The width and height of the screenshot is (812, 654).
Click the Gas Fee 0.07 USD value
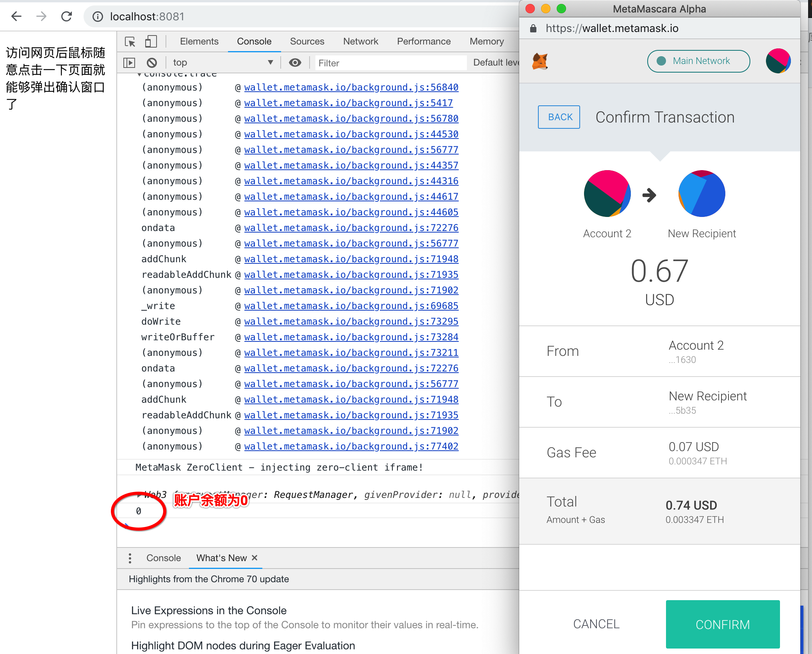tap(693, 447)
